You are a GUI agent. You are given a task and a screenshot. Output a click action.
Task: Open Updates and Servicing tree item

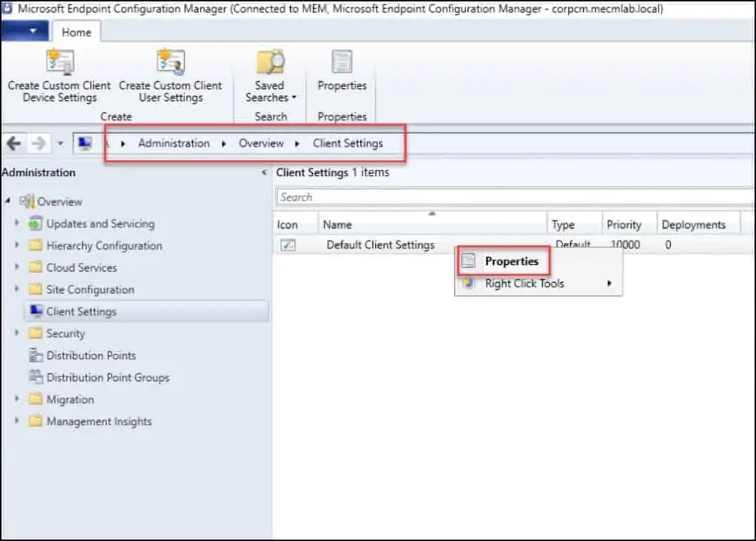100,224
